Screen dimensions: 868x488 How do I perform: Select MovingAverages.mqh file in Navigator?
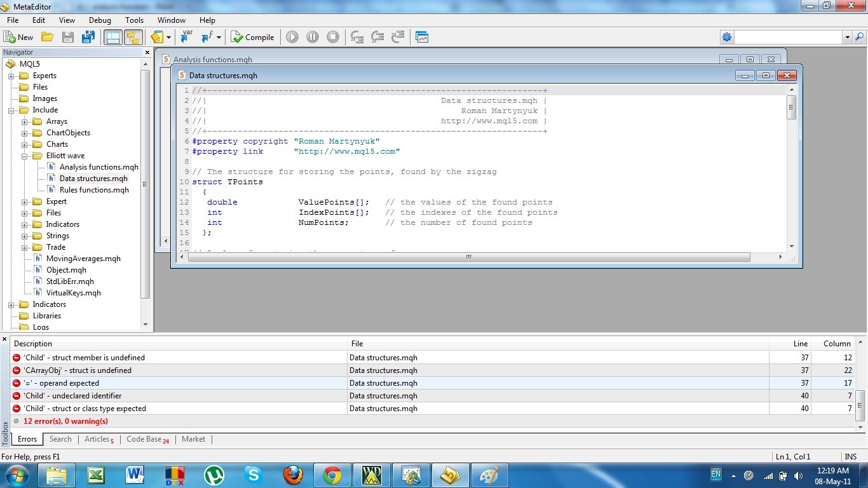click(x=83, y=259)
